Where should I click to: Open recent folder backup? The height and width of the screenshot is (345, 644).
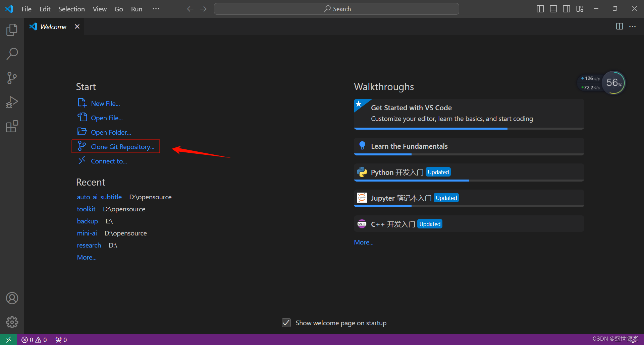[87, 221]
